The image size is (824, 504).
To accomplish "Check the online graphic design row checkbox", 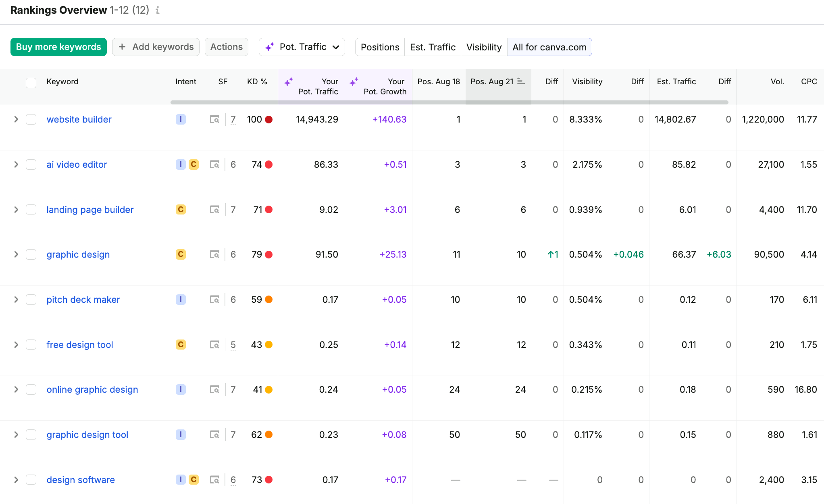I will (31, 389).
